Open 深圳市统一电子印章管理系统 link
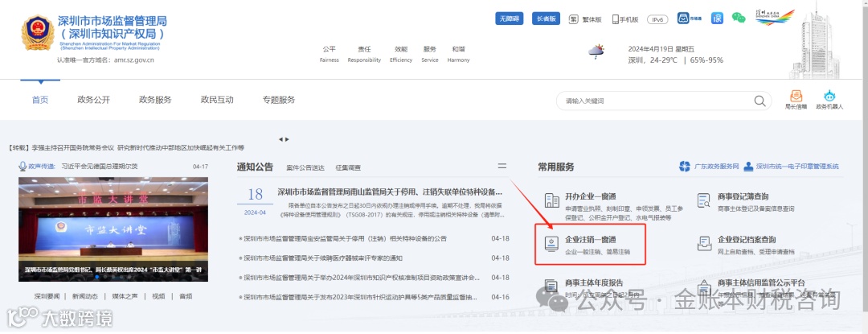This screenshot has height=334, width=868. tap(798, 167)
